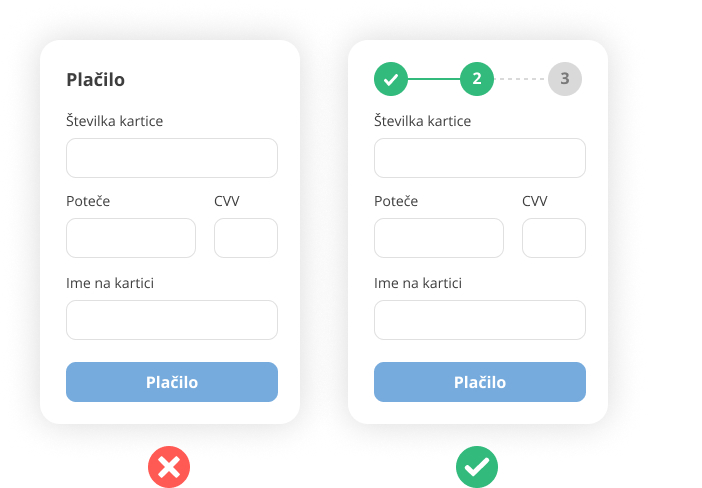Go to step 3 in the stepper
This screenshot has height=488, width=702.
(x=564, y=79)
